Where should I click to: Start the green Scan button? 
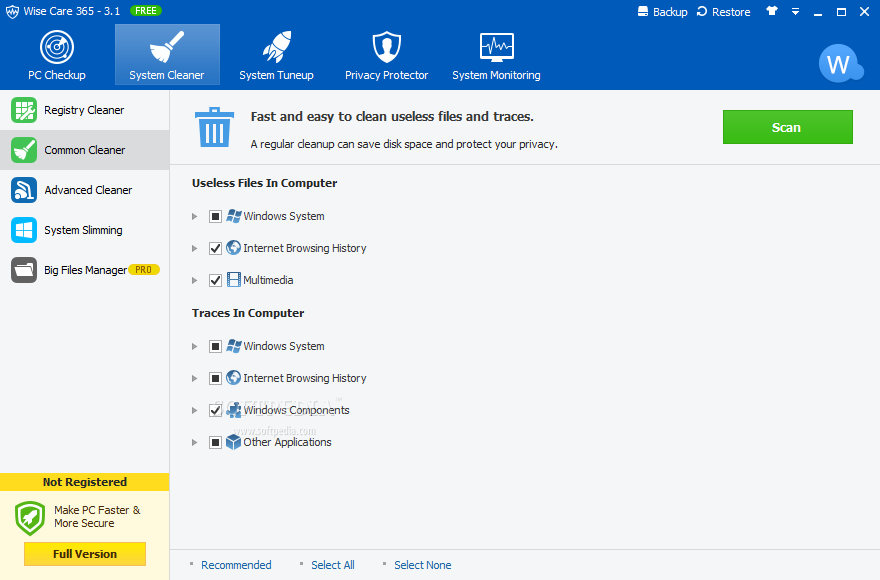pyautogui.click(x=787, y=127)
